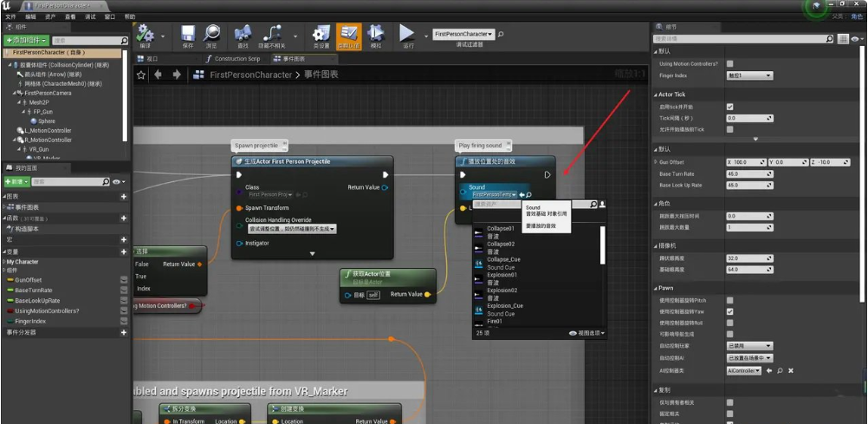This screenshot has width=868, height=424.
Task: Click magnifier beside debug filter dropdown
Action: [501, 35]
